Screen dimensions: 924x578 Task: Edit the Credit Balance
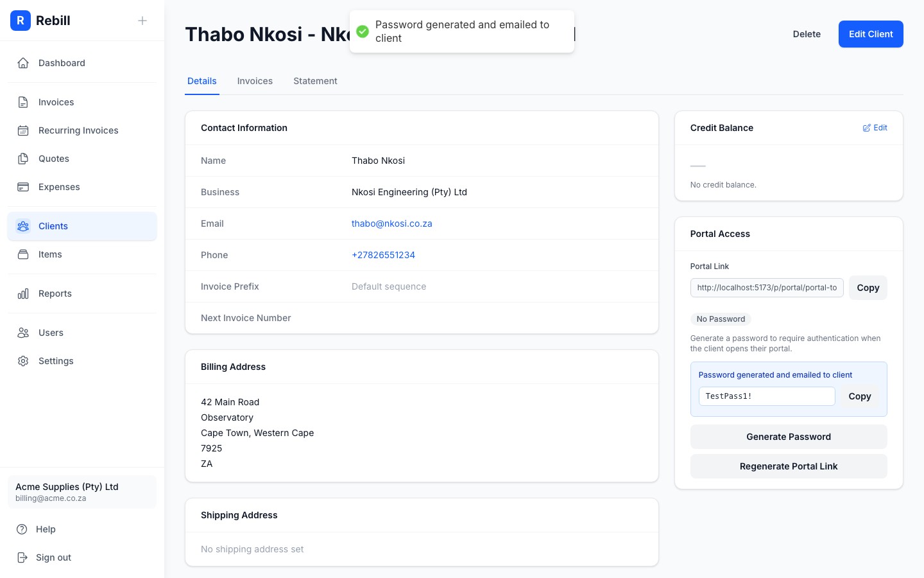point(875,128)
